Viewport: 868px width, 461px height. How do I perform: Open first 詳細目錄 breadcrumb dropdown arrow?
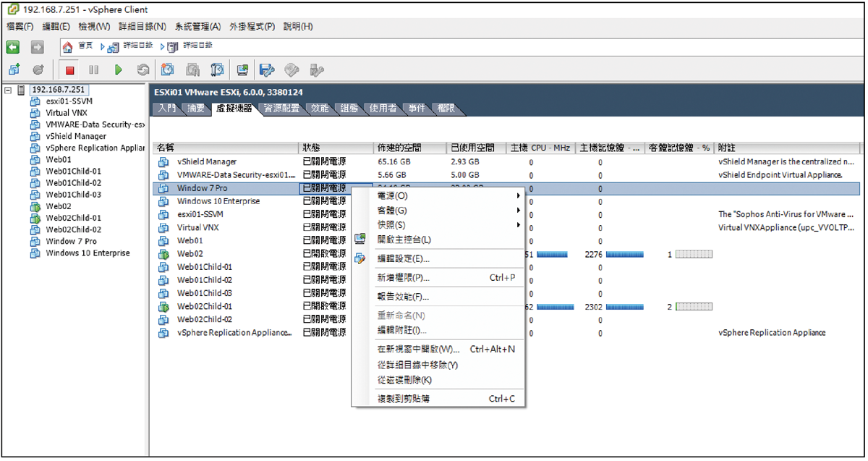click(103, 47)
